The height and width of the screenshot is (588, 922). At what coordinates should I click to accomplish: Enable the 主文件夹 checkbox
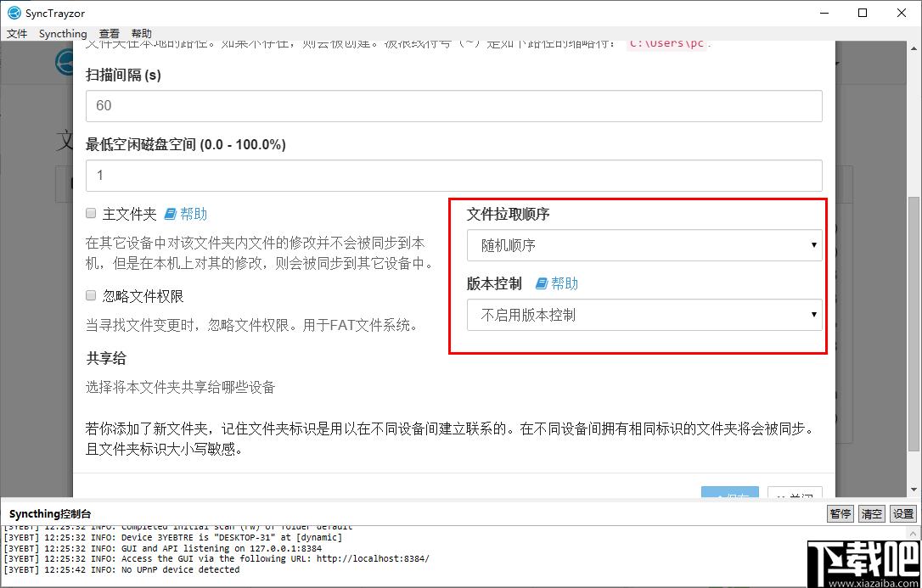pos(91,213)
